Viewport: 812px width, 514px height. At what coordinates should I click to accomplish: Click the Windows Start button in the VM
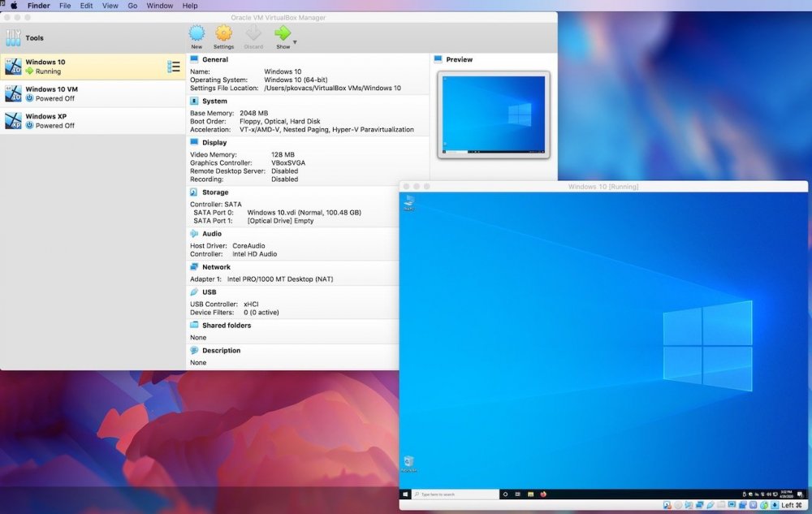tap(405, 495)
